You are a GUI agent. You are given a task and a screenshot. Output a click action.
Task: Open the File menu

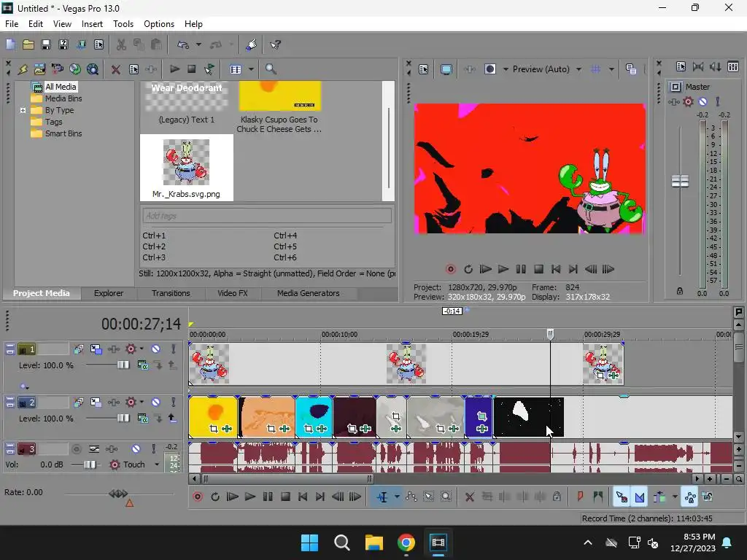12,24
